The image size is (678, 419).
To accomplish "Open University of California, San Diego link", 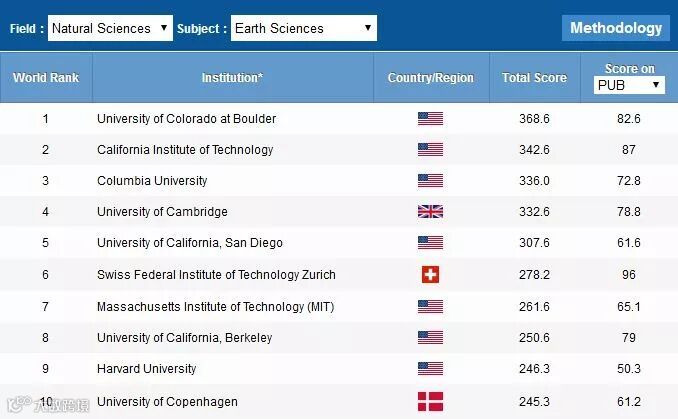I will [189, 243].
